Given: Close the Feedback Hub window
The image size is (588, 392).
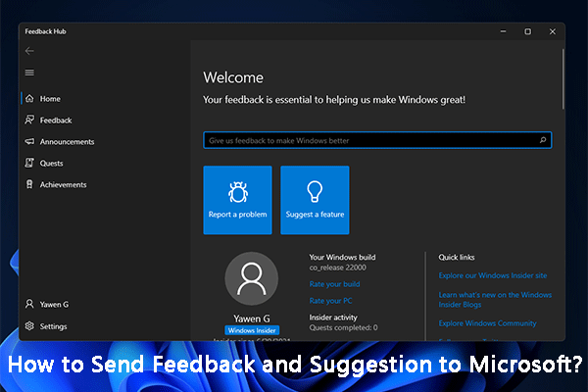Looking at the screenshot, I should point(553,31).
